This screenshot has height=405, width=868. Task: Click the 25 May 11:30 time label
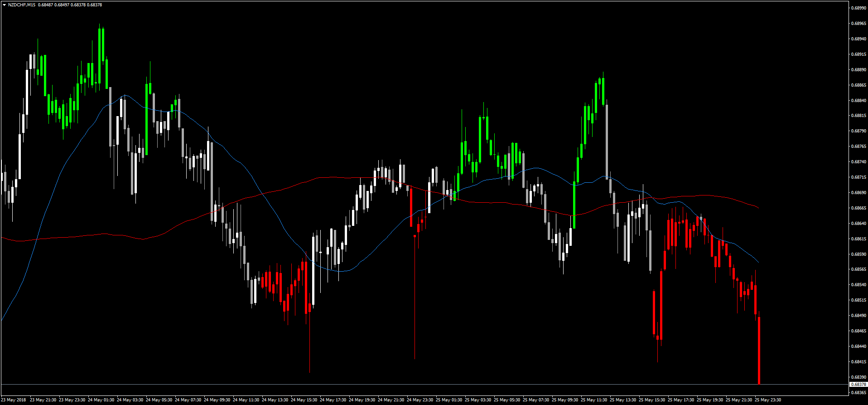[594, 400]
